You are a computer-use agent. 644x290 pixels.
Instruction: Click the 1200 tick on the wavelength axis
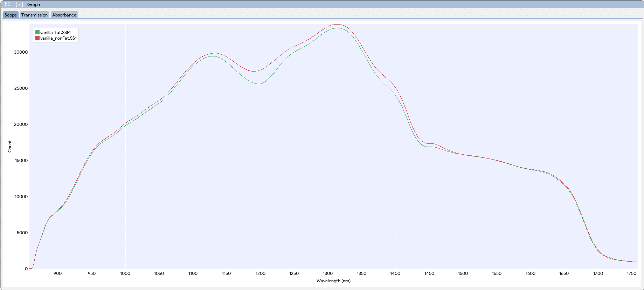261,274
